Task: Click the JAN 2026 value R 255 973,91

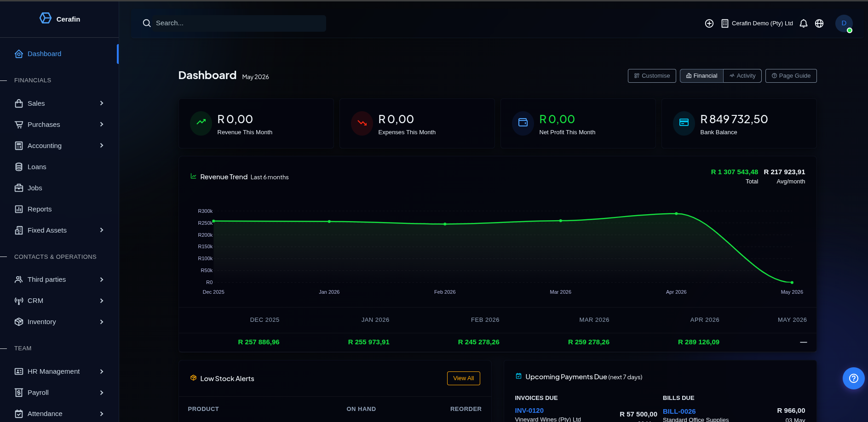Action: 369,342
